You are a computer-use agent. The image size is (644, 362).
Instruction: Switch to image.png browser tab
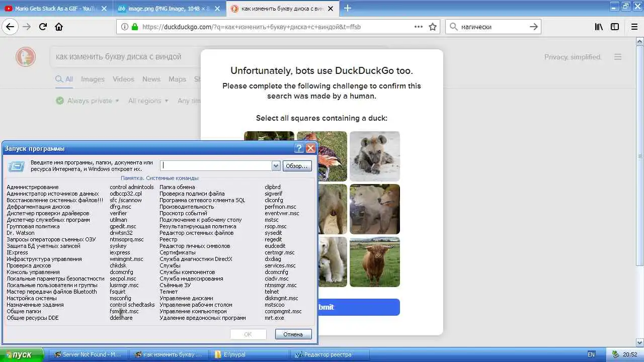pos(170,8)
